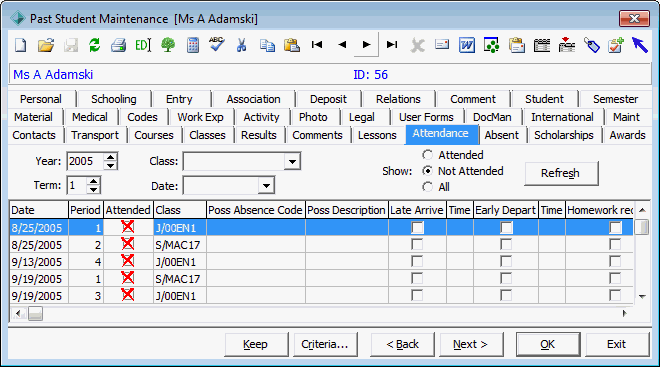
Task: Open the Date dropdown
Action: point(266,186)
